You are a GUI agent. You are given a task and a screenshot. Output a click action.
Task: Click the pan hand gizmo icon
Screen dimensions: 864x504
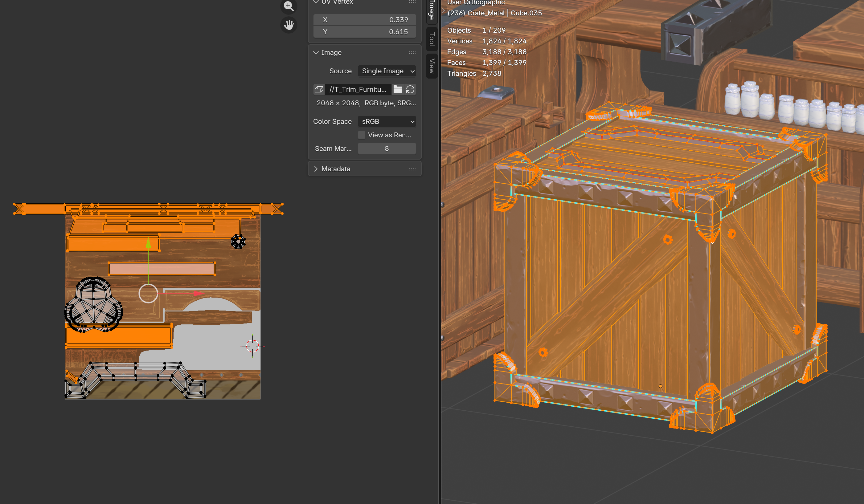click(x=289, y=25)
